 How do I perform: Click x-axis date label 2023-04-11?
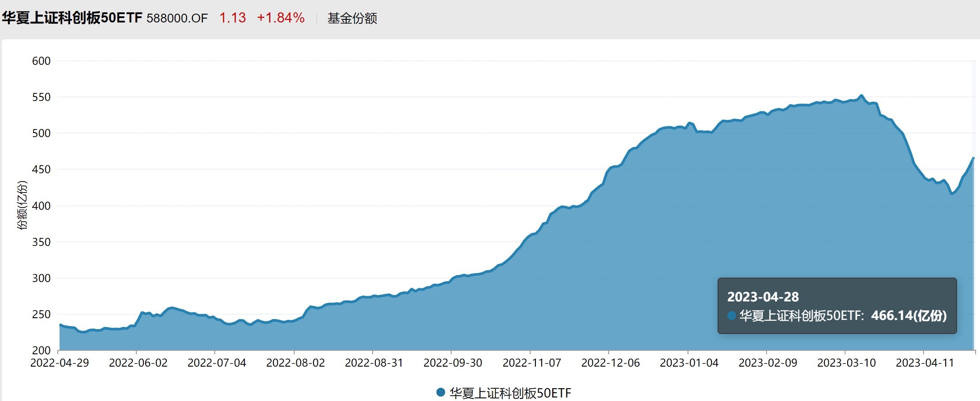(925, 363)
